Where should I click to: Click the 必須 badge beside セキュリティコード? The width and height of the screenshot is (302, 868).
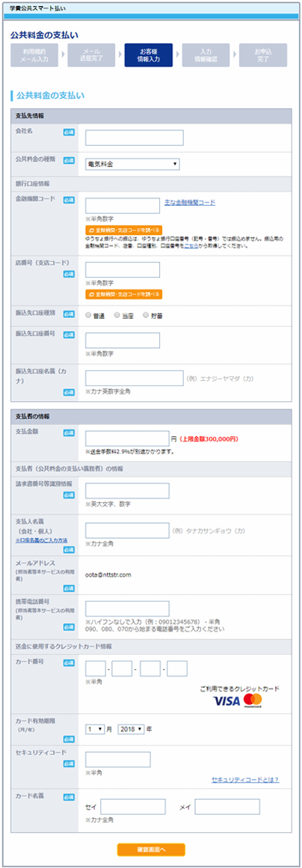[x=69, y=764]
